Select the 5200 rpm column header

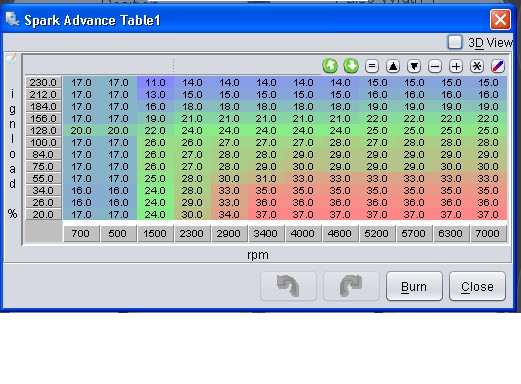(377, 233)
